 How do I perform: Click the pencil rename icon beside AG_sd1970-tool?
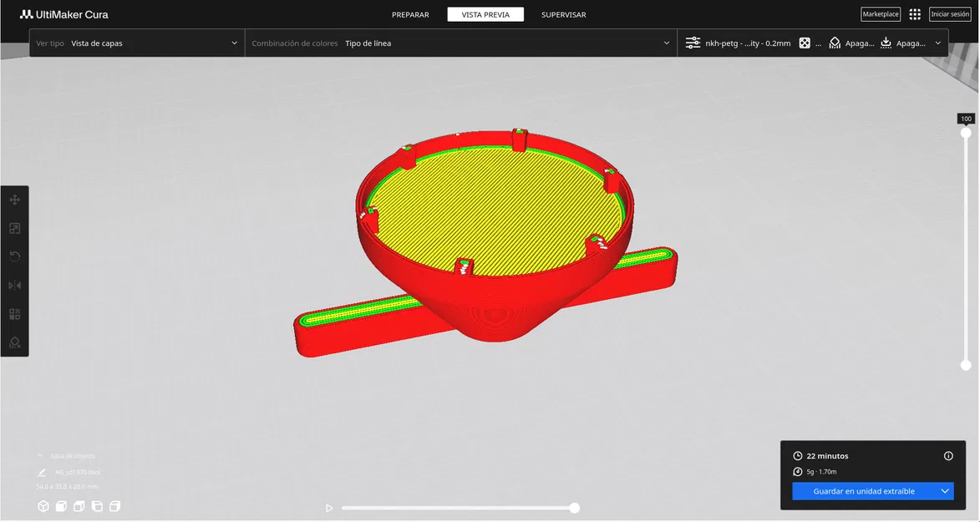tap(41, 473)
